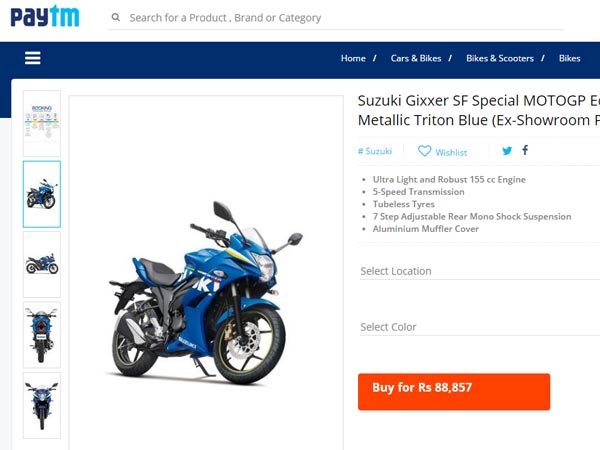600x450 pixels.
Task: Go to Home breadcrumb
Action: point(353,58)
